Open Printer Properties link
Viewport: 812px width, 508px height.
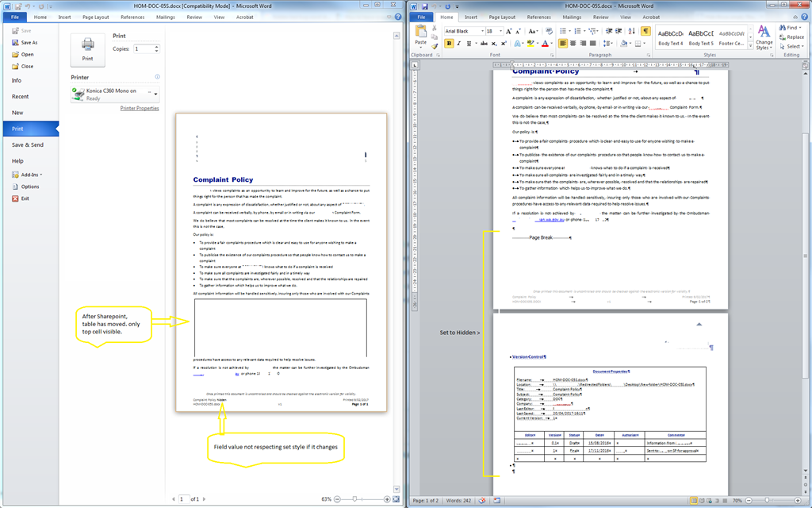click(140, 108)
